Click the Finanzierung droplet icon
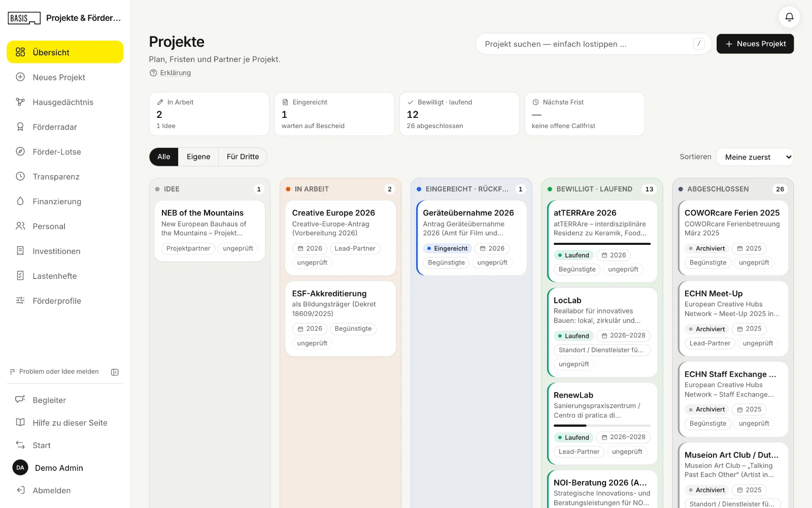 pyautogui.click(x=20, y=201)
